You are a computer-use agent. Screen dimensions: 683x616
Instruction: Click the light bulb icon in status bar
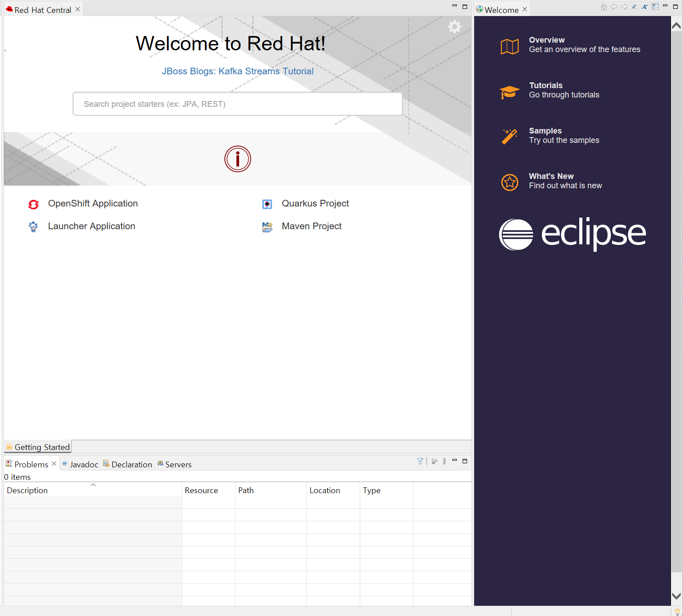coord(677,612)
